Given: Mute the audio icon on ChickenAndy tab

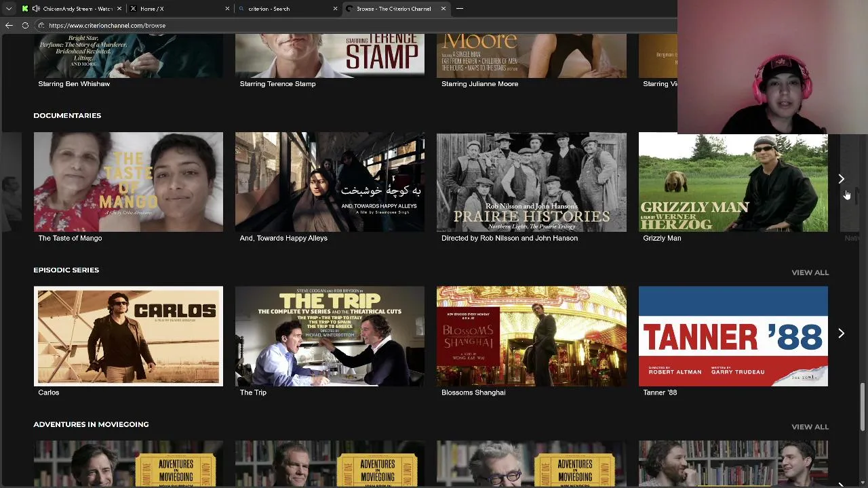Looking at the screenshot, I should [36, 9].
